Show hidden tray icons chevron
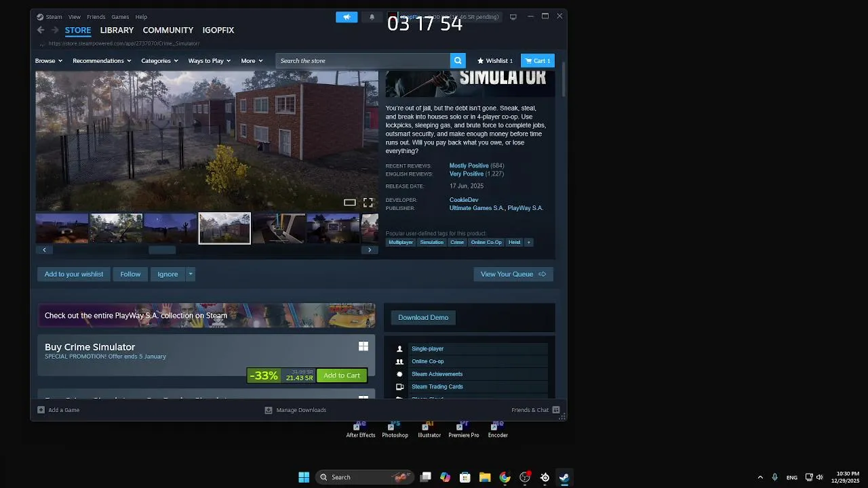The width and height of the screenshot is (868, 488). point(760,477)
